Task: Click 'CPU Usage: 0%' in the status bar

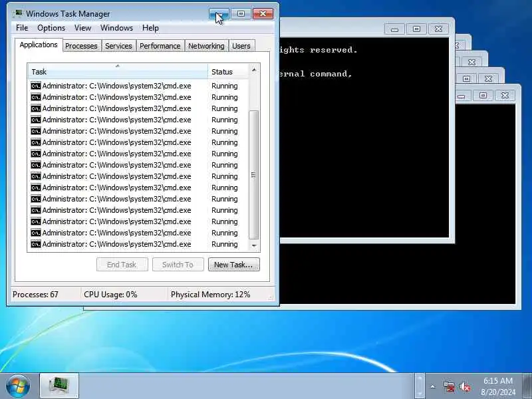Action: point(110,294)
